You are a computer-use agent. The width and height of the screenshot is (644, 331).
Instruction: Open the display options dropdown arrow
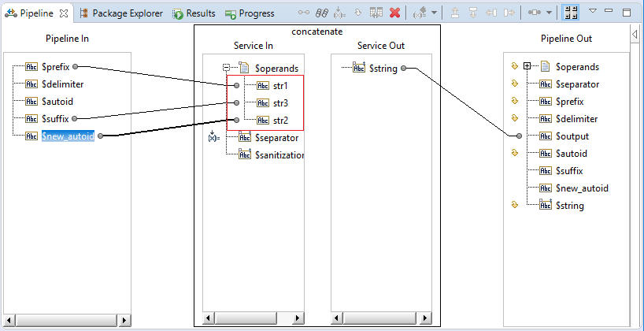tap(549, 13)
